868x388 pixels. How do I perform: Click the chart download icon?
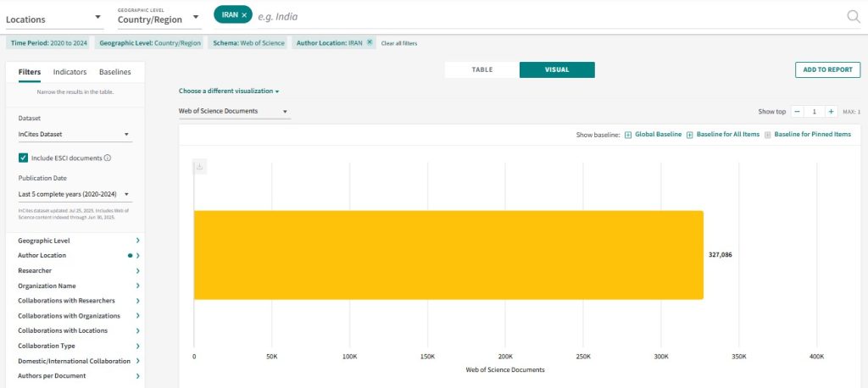click(200, 167)
